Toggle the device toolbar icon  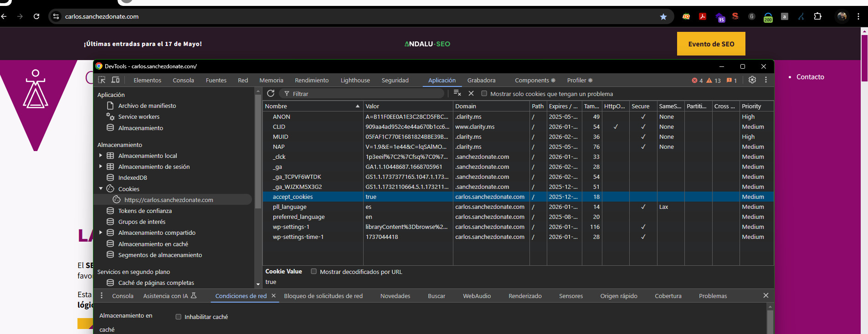pyautogui.click(x=116, y=80)
